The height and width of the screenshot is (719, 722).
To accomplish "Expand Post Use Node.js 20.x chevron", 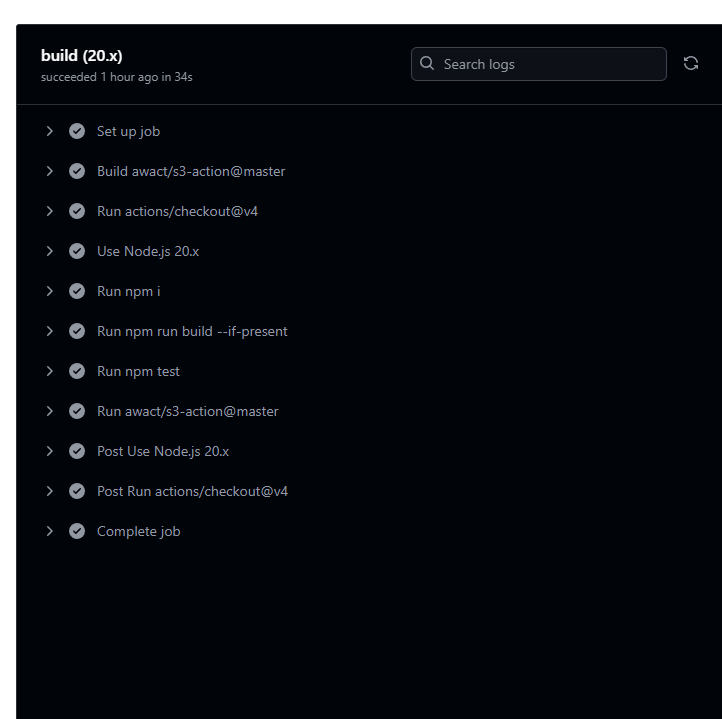I will click(49, 451).
